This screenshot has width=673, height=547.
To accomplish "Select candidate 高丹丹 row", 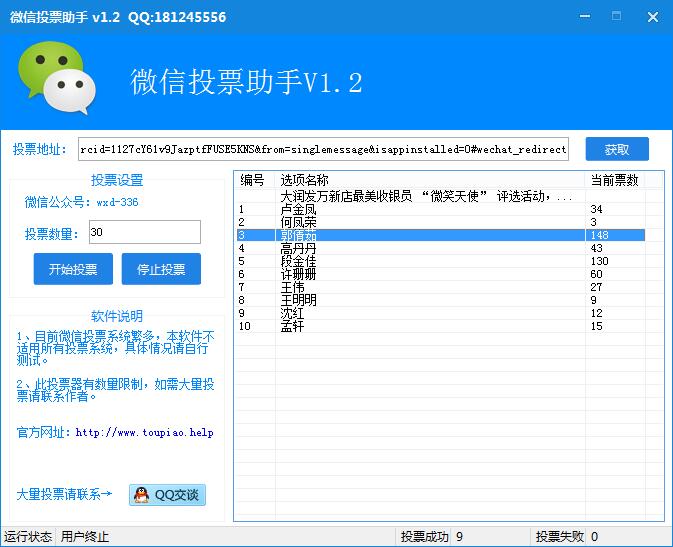I will click(298, 248).
